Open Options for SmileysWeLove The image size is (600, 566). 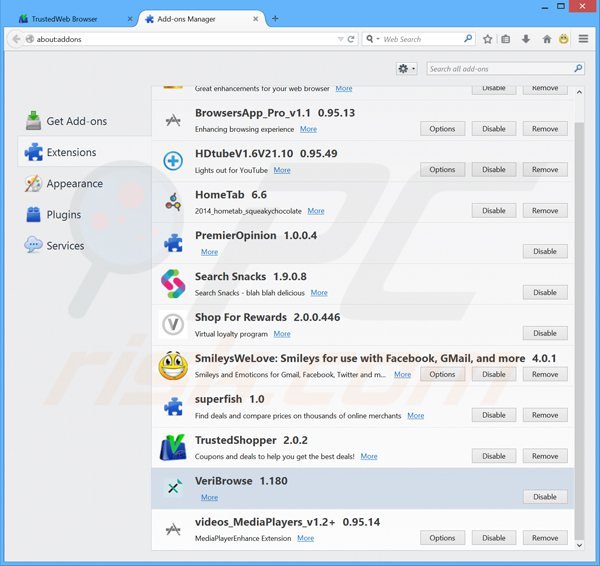(442, 374)
